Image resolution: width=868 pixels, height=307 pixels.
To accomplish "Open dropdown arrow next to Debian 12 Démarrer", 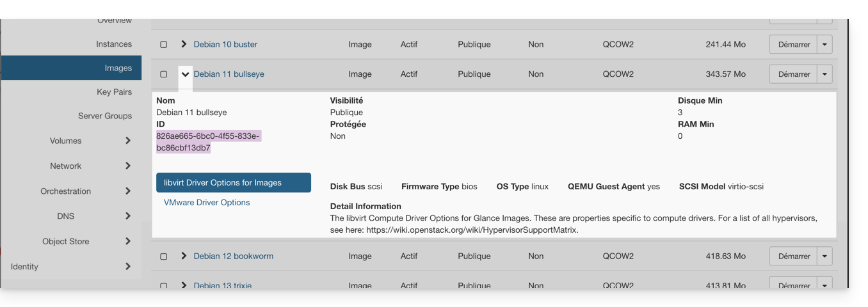I will [x=824, y=256].
